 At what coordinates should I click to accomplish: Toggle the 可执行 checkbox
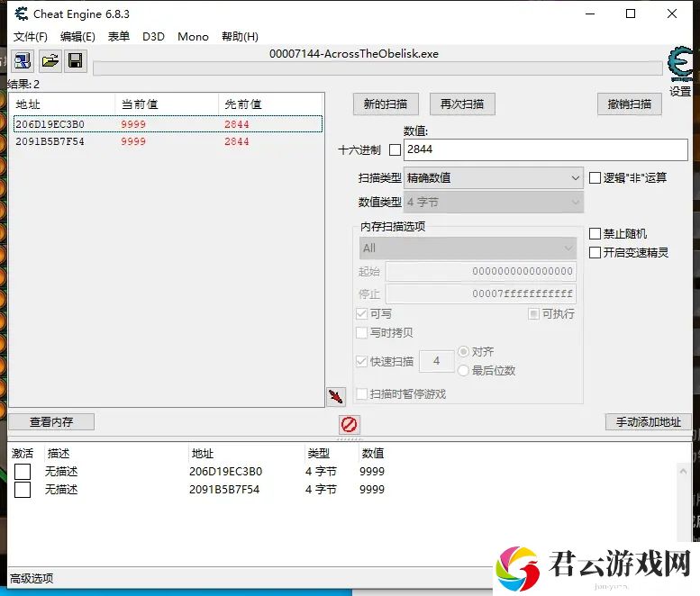pyautogui.click(x=533, y=314)
